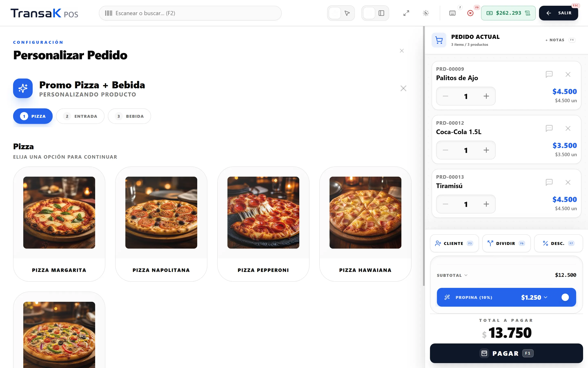
Task: Open comment icon for Coca-Cola 1.5L
Action: (549, 128)
